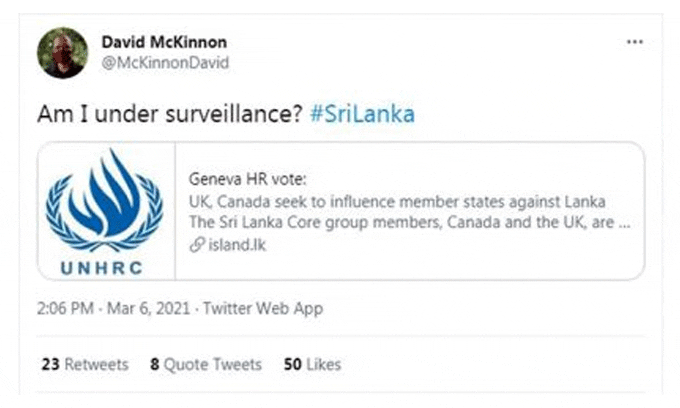Click David McKinnon's profile avatar
This screenshot has height=408, width=680.
pos(63,52)
